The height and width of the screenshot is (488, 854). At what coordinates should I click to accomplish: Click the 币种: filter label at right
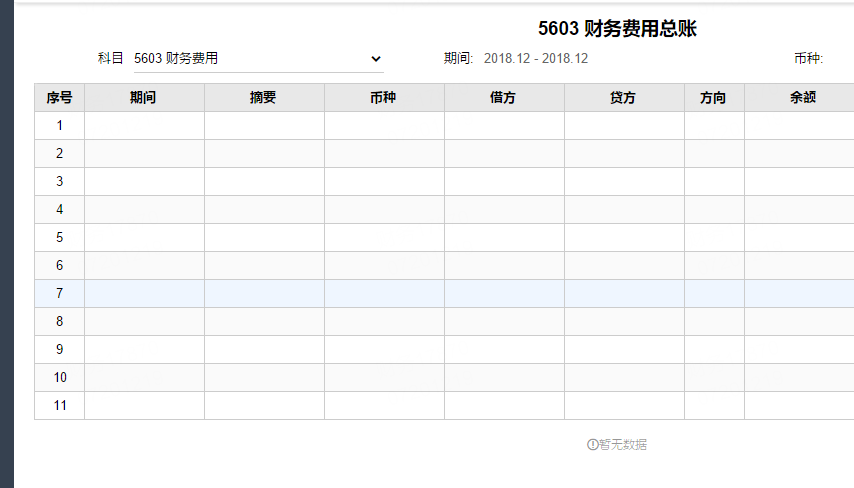click(x=808, y=58)
